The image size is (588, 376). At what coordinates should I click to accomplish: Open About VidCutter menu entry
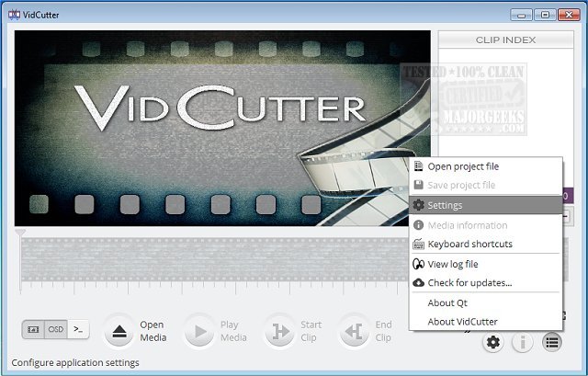point(486,322)
